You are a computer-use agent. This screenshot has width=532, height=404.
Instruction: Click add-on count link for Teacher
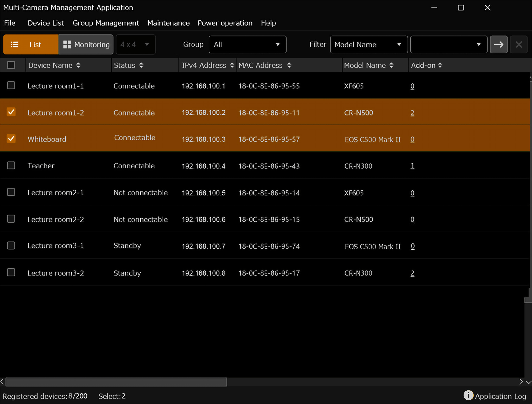tap(412, 166)
